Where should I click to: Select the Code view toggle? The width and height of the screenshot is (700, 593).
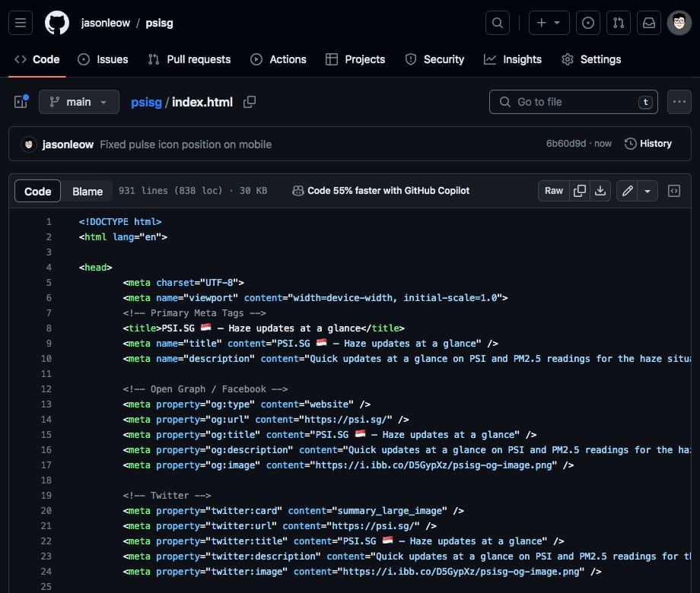pyautogui.click(x=37, y=192)
